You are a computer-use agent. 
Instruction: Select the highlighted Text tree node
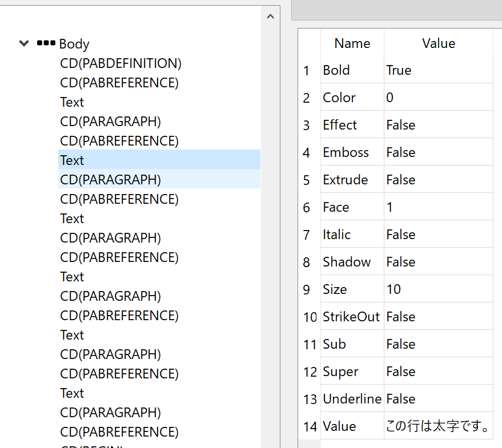(x=159, y=160)
